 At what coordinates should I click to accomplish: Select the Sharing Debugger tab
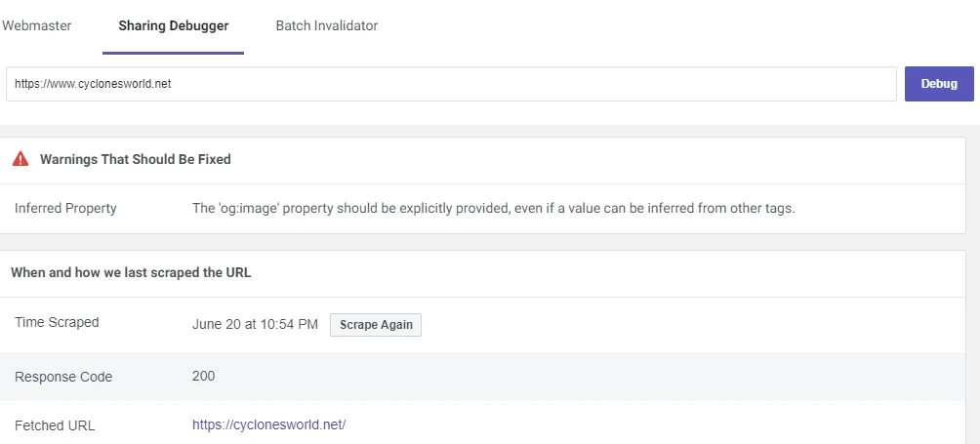point(173,25)
